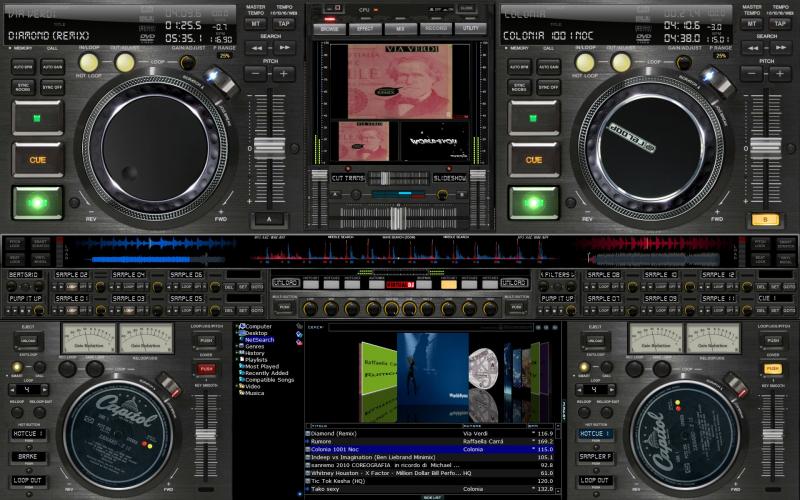Click the right deck search fast-forward icon
The image size is (800, 500).
point(781,47)
